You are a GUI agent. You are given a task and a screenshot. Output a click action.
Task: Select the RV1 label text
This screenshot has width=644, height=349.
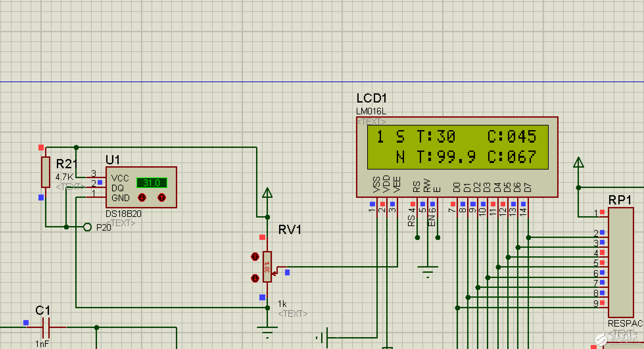coord(290,229)
